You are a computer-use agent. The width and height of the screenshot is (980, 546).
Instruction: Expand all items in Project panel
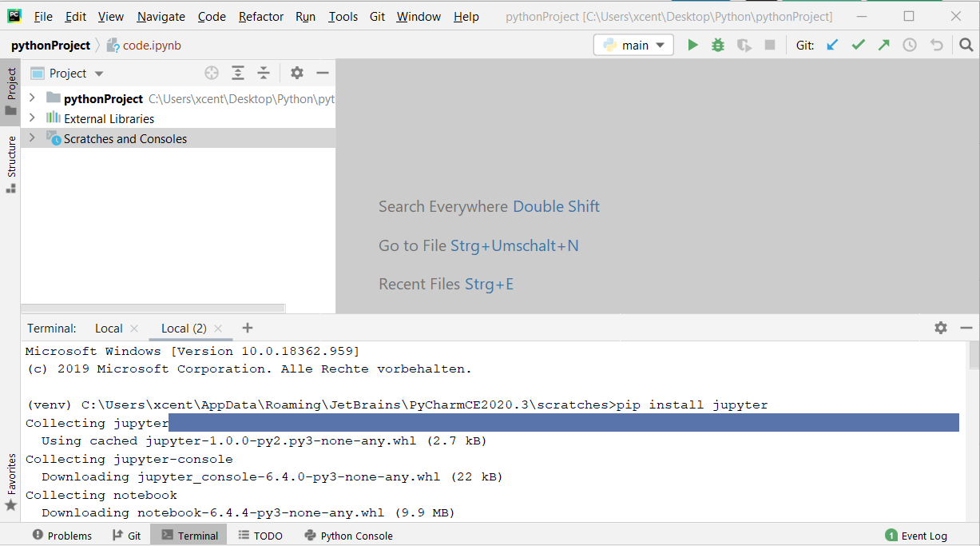[x=238, y=73]
